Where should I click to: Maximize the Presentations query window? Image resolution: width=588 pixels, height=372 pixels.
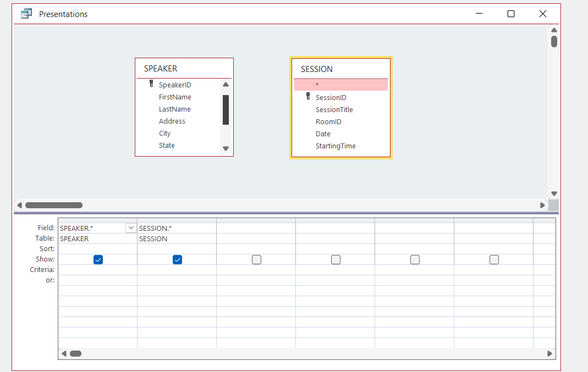click(511, 14)
